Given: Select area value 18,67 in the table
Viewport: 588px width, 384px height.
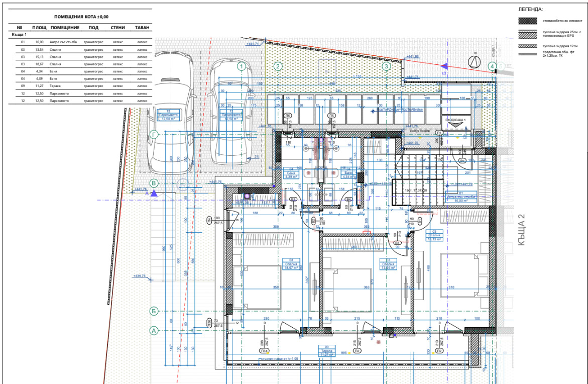Looking at the screenshot, I should pyautogui.click(x=39, y=64).
